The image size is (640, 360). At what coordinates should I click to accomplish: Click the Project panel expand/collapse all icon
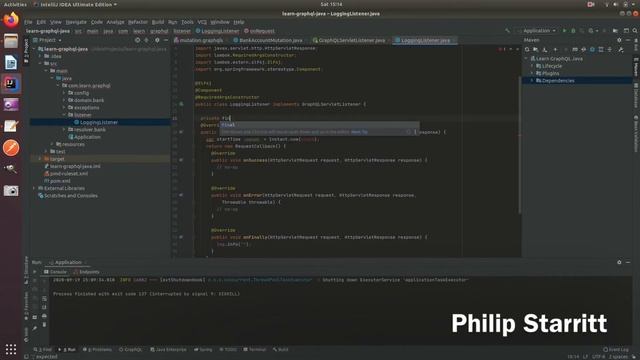click(147, 40)
